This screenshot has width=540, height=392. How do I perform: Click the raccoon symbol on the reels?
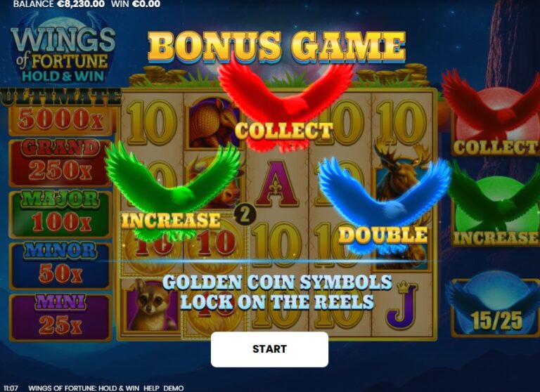click(152, 306)
